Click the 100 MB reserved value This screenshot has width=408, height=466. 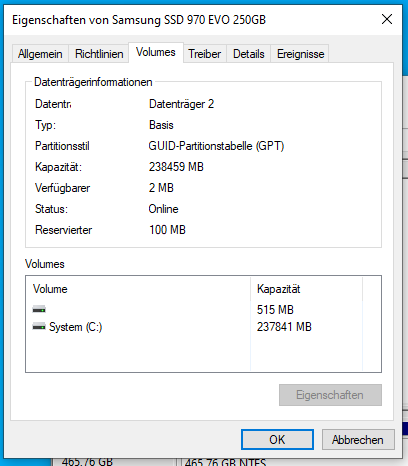[x=167, y=230]
